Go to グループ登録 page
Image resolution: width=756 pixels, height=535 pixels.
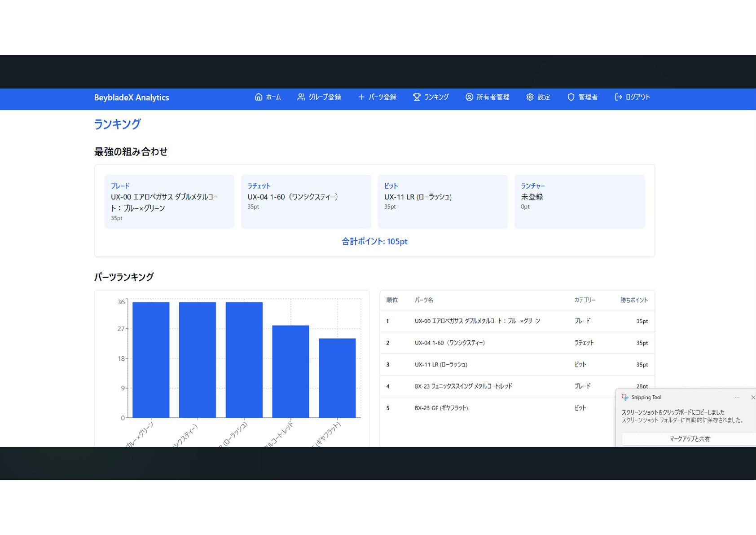tap(319, 97)
